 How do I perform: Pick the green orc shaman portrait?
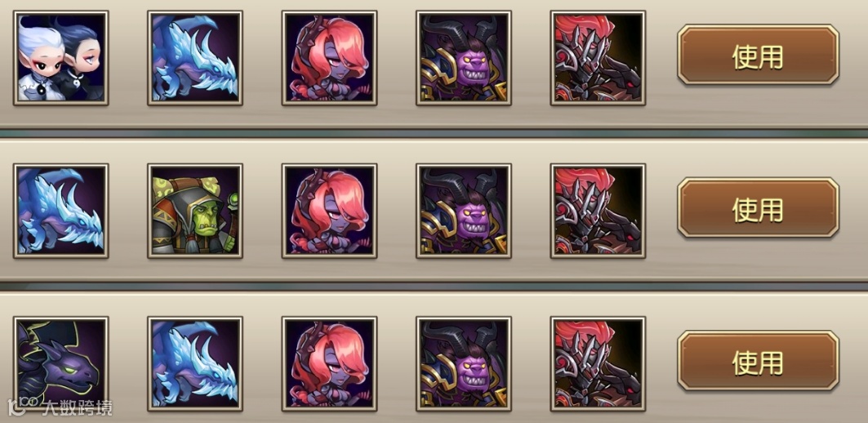(195, 211)
